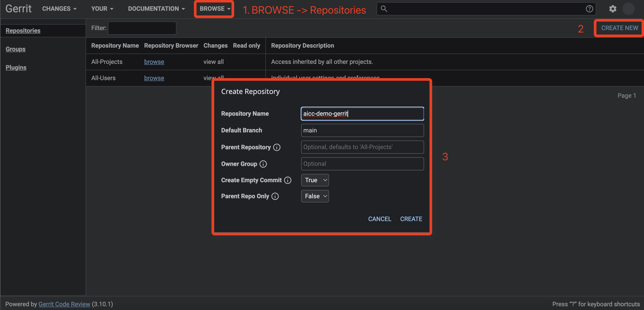This screenshot has width=644, height=310.
Task: Click info icon beside Create Empty Commit
Action: (x=288, y=180)
